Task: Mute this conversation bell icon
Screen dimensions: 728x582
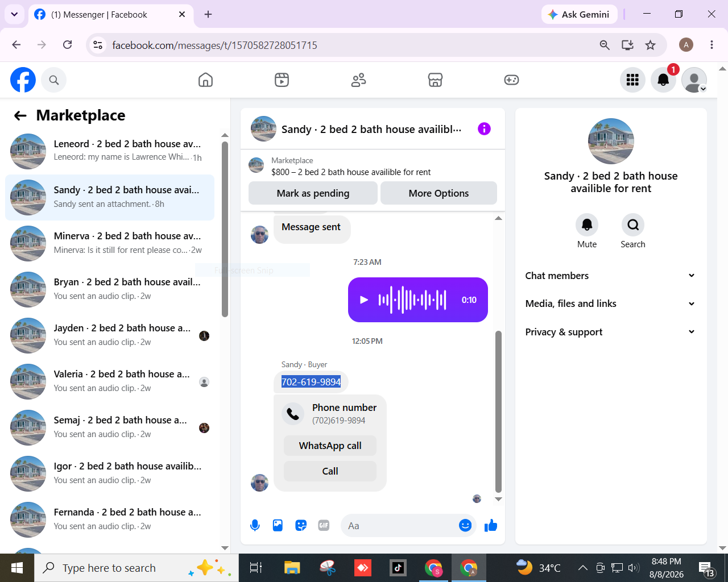Action: point(587,225)
